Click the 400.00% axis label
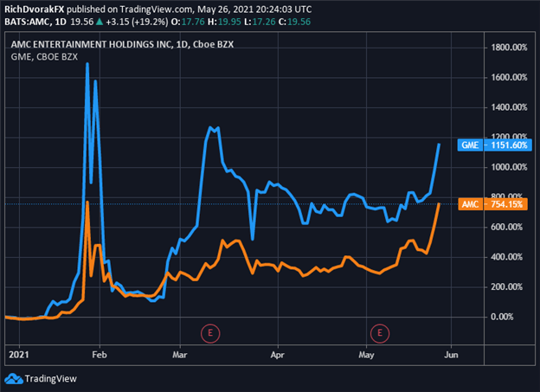 [506, 257]
